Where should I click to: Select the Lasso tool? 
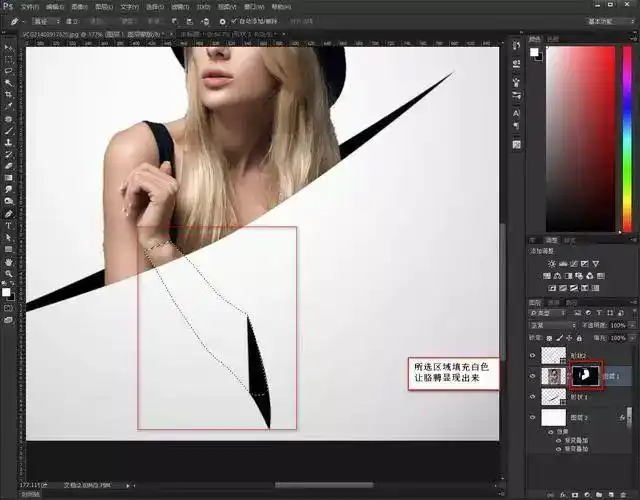click(x=8, y=70)
